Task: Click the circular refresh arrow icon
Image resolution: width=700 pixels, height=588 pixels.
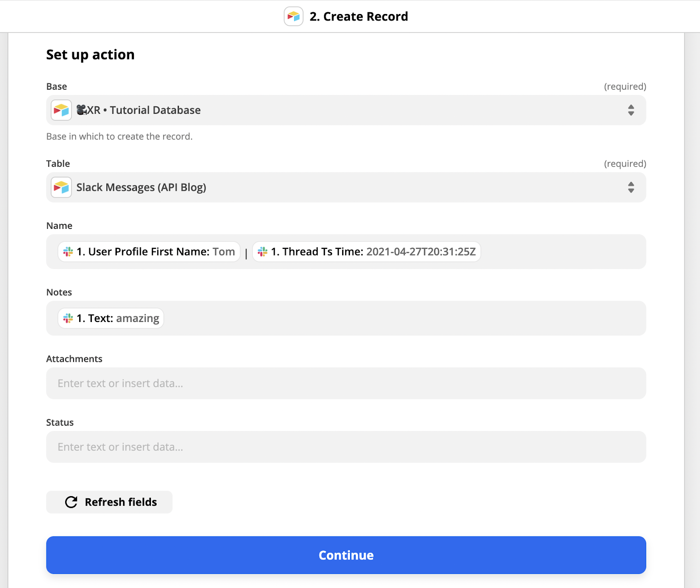Action: coord(71,502)
